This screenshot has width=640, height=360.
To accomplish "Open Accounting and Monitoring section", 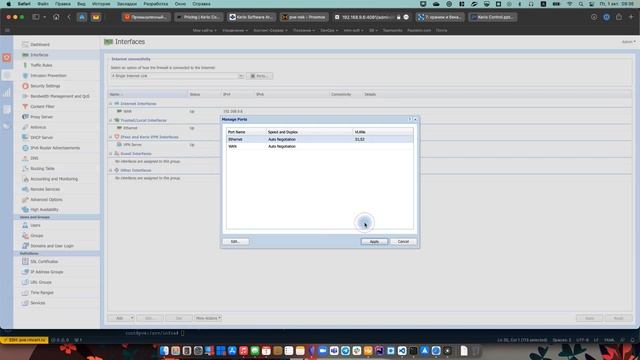I will coord(54,179).
